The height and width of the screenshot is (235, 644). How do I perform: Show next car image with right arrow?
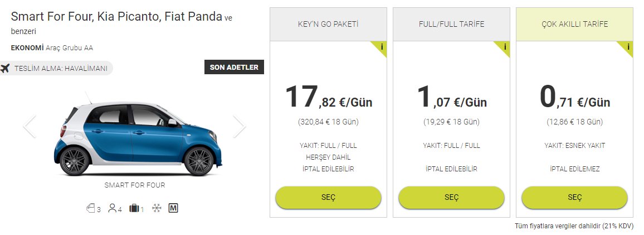[x=239, y=127]
